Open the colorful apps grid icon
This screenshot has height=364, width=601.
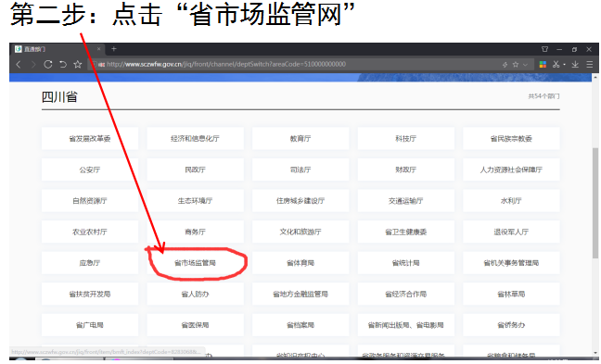pos(543,64)
